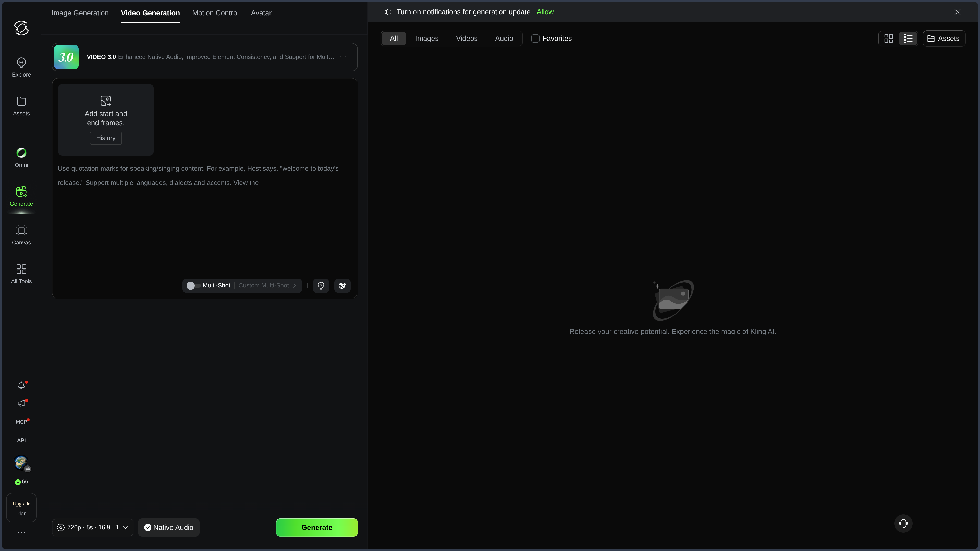Open the API page
This screenshot has height=551, width=980.
pyautogui.click(x=21, y=440)
